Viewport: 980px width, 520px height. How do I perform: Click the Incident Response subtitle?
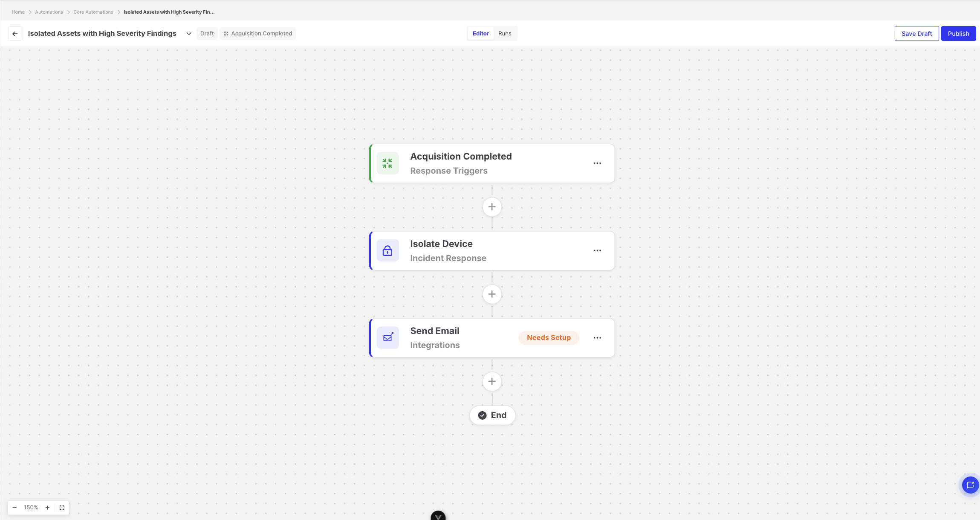448,259
